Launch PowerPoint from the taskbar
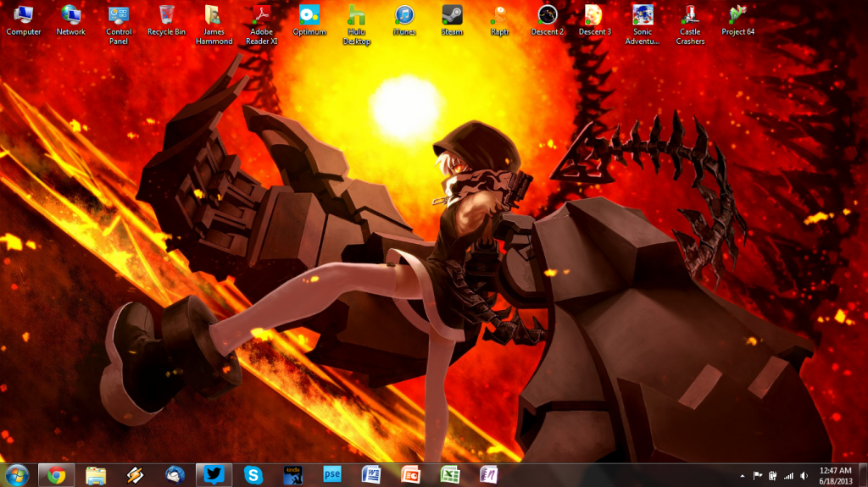Screen dimensions: 868x487 point(411,475)
